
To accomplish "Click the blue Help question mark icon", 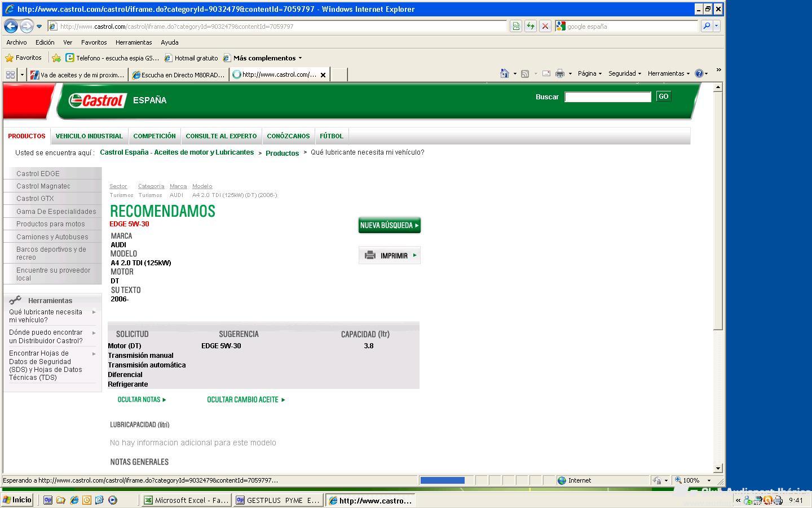I will [x=699, y=73].
